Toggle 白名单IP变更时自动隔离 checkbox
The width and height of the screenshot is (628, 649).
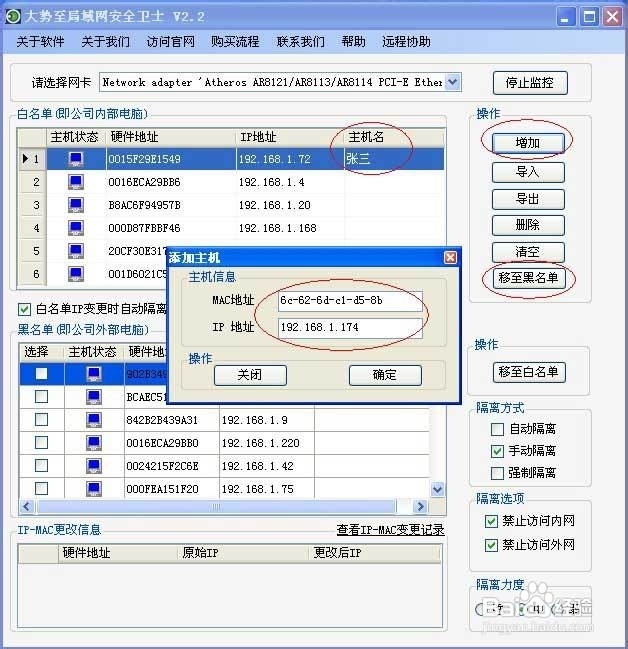tap(24, 309)
